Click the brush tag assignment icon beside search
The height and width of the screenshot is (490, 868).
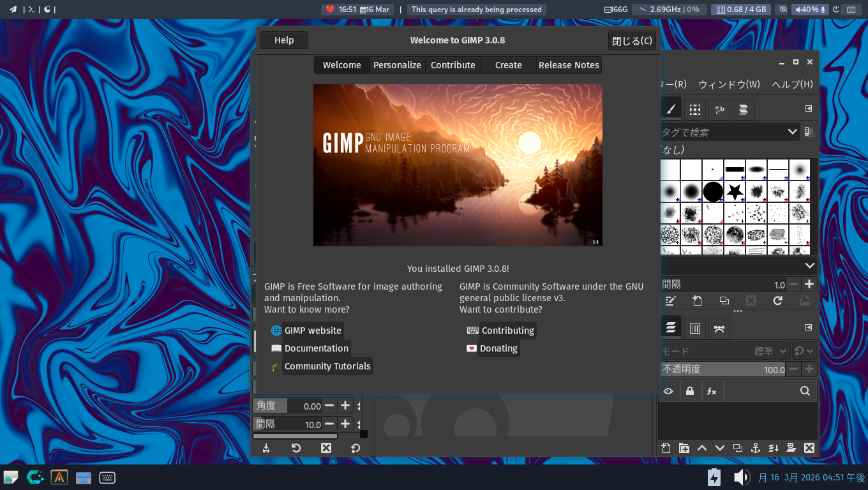pos(809,132)
